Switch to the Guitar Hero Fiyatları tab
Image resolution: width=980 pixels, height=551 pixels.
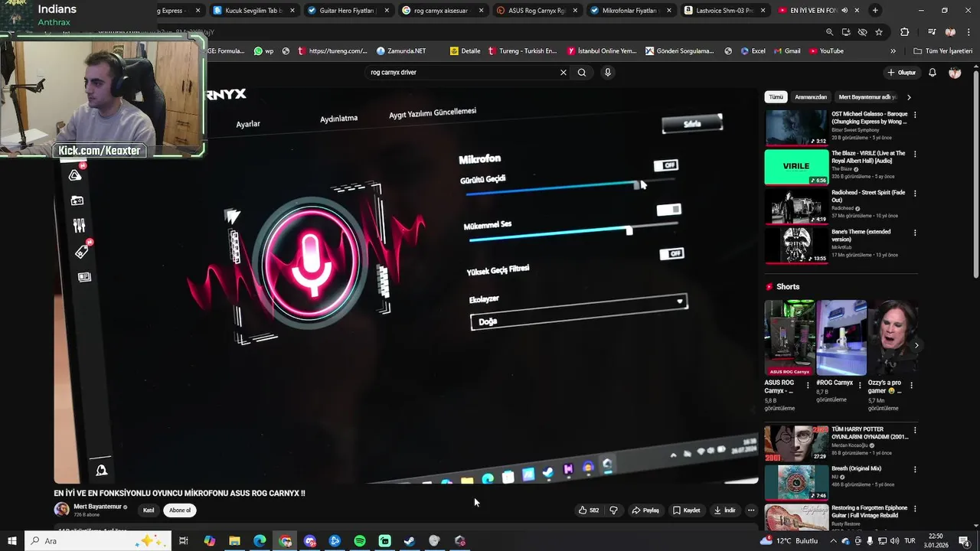[347, 11]
